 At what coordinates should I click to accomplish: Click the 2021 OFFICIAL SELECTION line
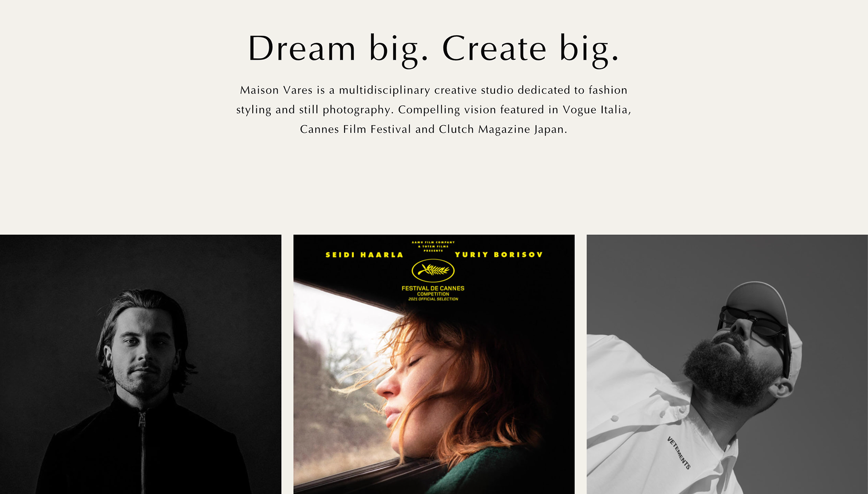coord(433,299)
